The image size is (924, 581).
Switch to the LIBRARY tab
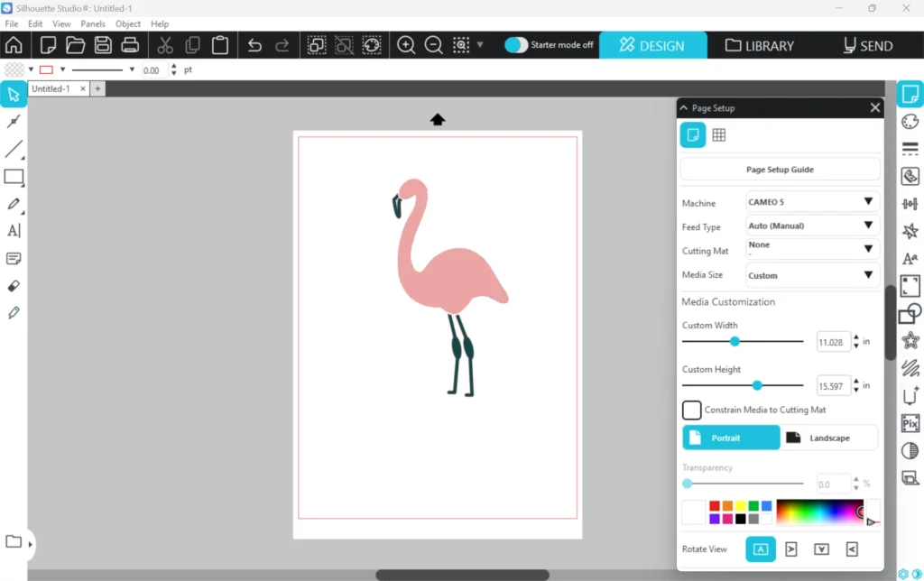click(759, 45)
